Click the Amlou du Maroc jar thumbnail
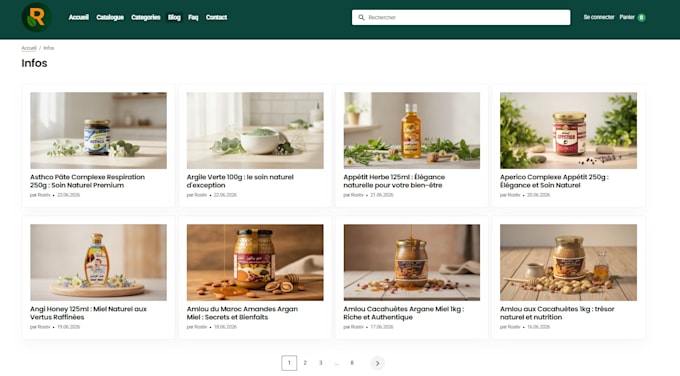The image size is (680, 376). pyautogui.click(x=255, y=262)
